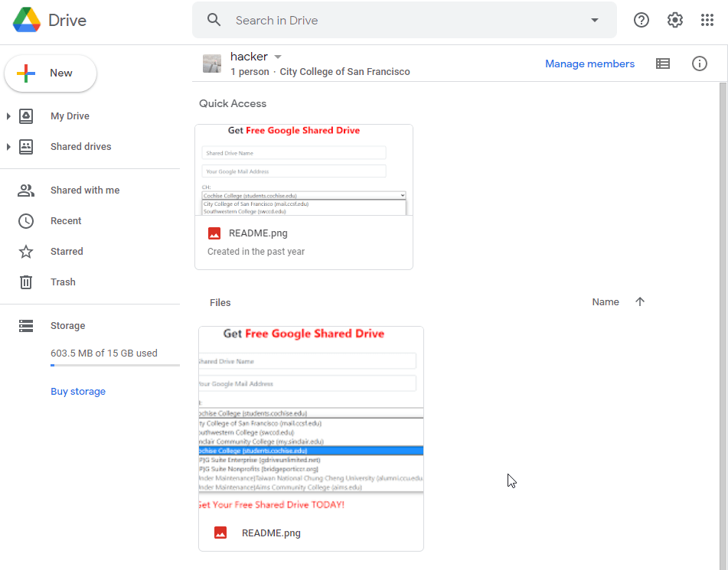Click the Quick Access README.png image icon

(x=214, y=233)
